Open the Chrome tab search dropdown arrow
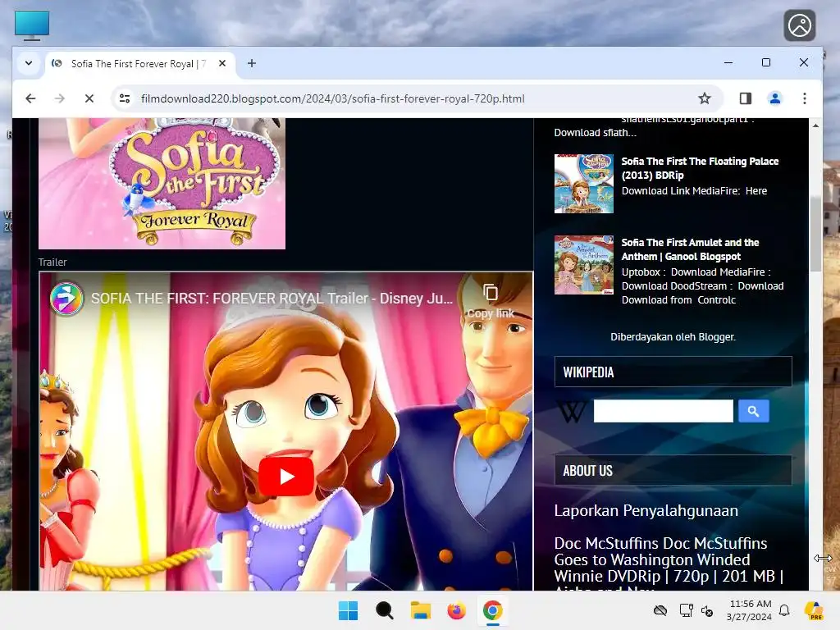Viewport: 840px width, 630px height. (x=29, y=63)
